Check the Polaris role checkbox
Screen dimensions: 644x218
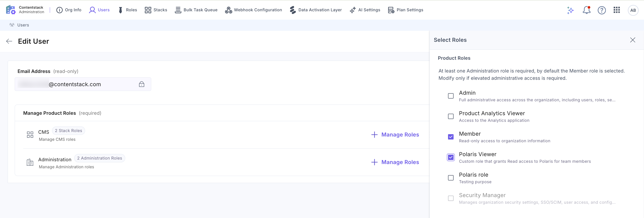451,178
